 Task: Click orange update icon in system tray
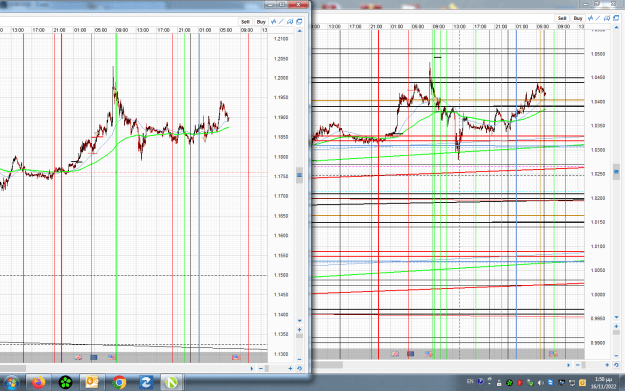pos(582,383)
